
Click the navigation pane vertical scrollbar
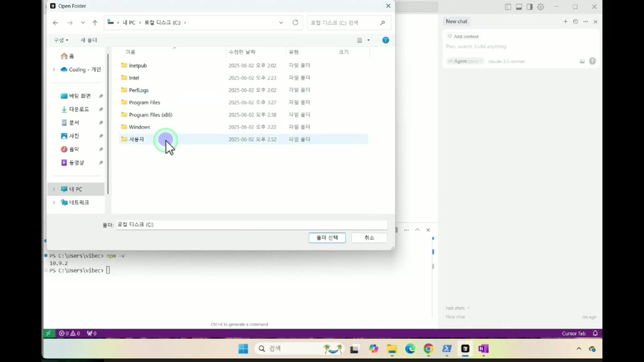(108, 123)
